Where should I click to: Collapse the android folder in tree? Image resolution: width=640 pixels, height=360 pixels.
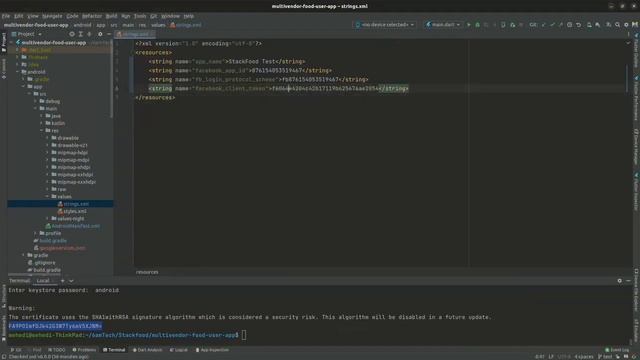(x=18, y=72)
